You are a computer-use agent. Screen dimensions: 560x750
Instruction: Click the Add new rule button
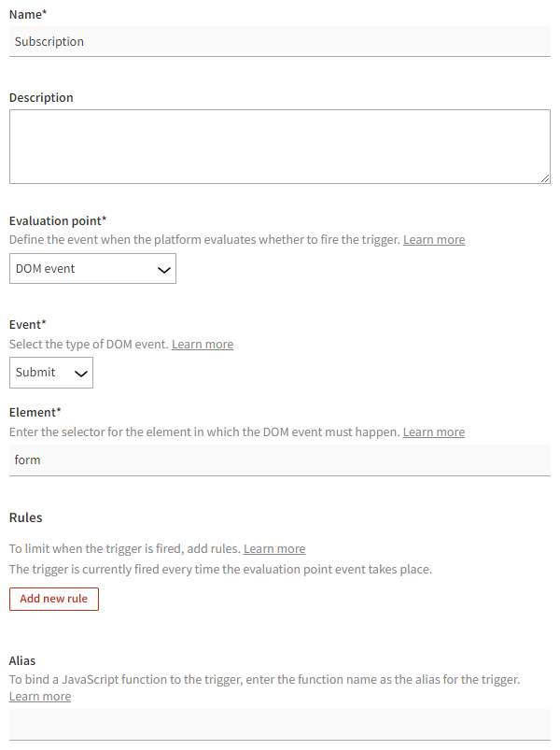tap(53, 599)
